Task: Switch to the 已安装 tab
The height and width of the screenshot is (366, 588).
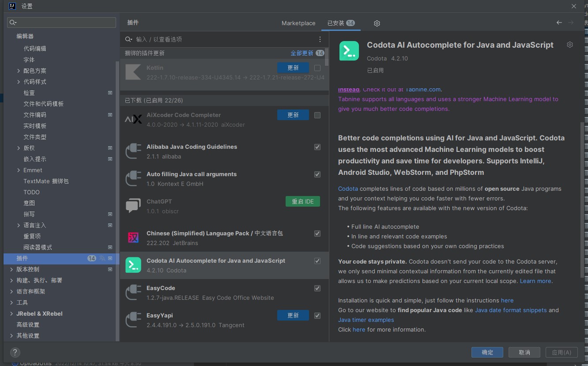Action: (x=341, y=23)
